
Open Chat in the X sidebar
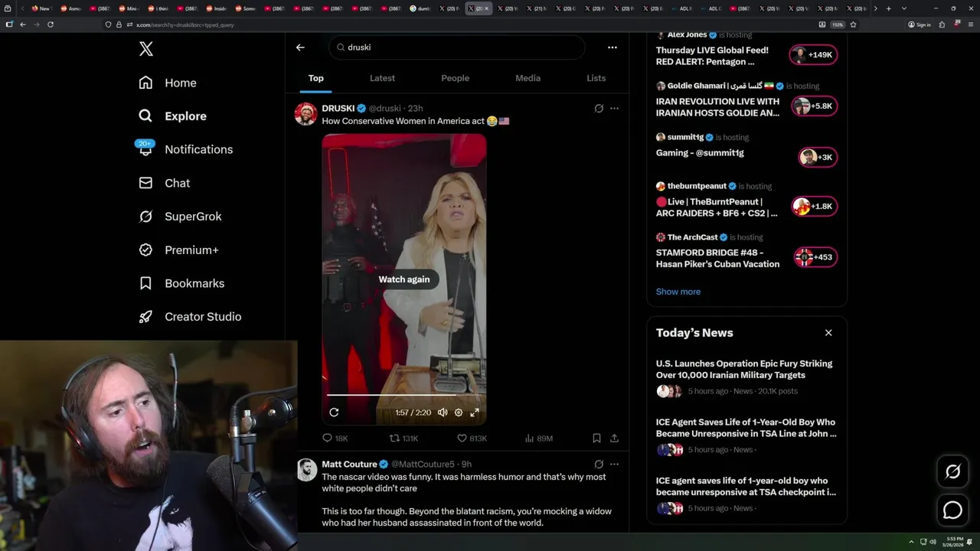[164, 183]
